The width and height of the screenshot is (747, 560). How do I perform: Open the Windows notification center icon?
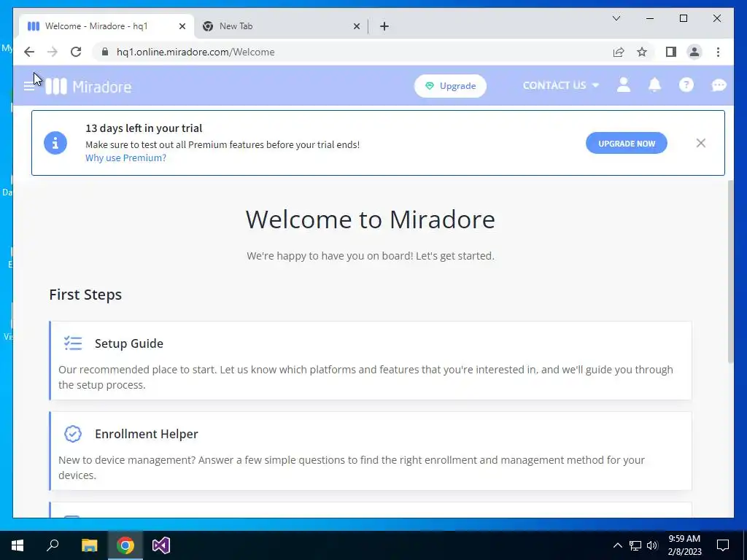tap(723, 545)
